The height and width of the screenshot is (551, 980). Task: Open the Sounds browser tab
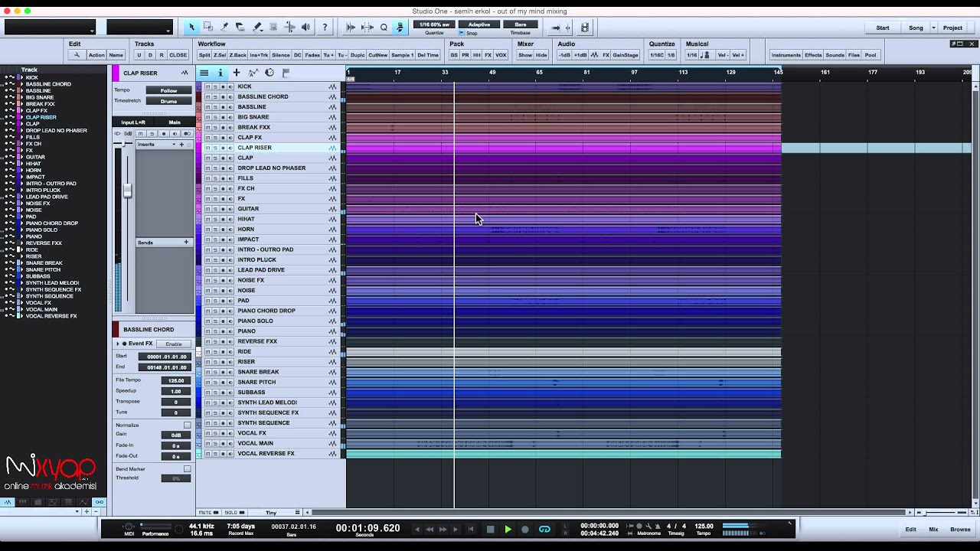(835, 55)
